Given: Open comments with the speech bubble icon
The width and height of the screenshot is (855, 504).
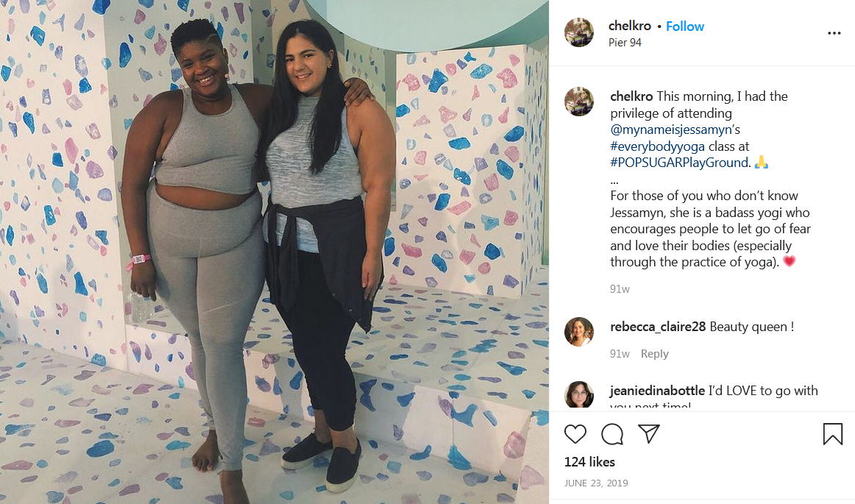Looking at the screenshot, I should 611,434.
